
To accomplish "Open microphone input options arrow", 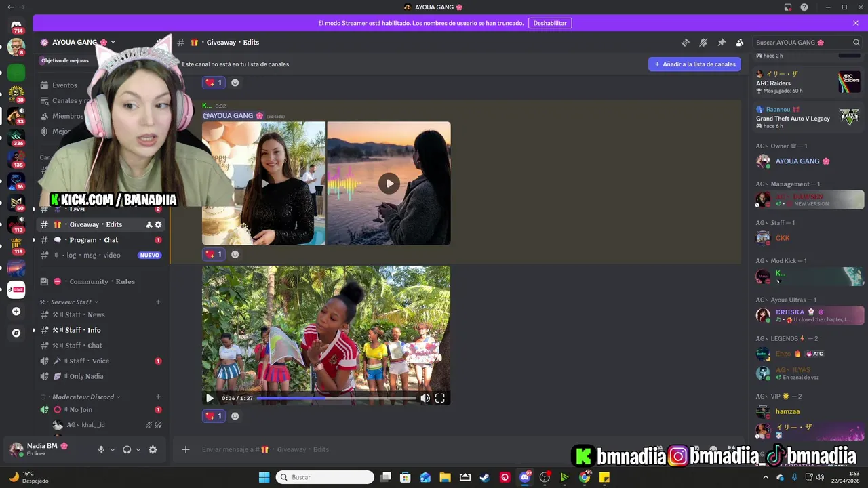I will (113, 449).
